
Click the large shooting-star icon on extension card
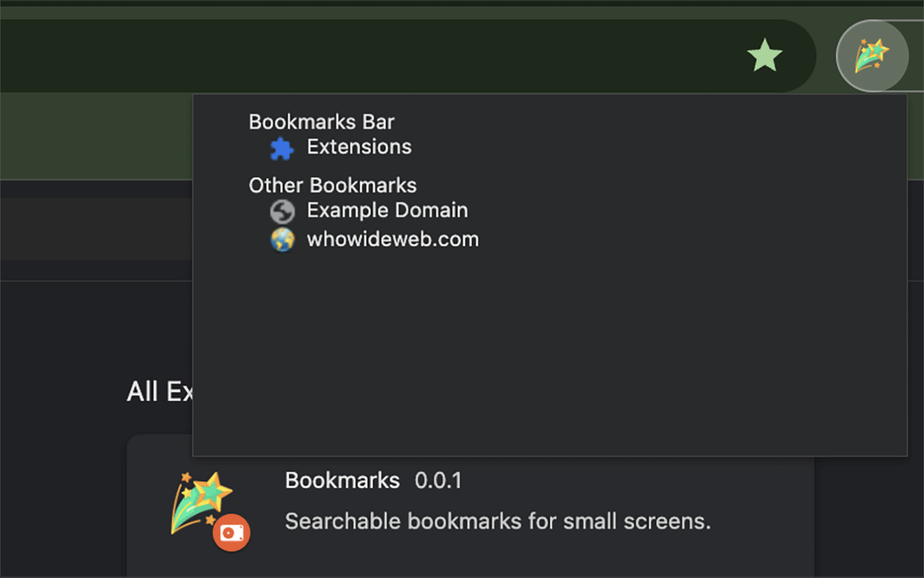pyautogui.click(x=201, y=502)
